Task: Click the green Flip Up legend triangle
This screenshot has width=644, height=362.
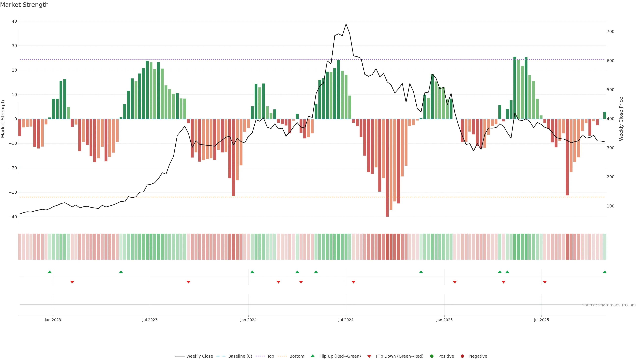Action: (x=312, y=356)
